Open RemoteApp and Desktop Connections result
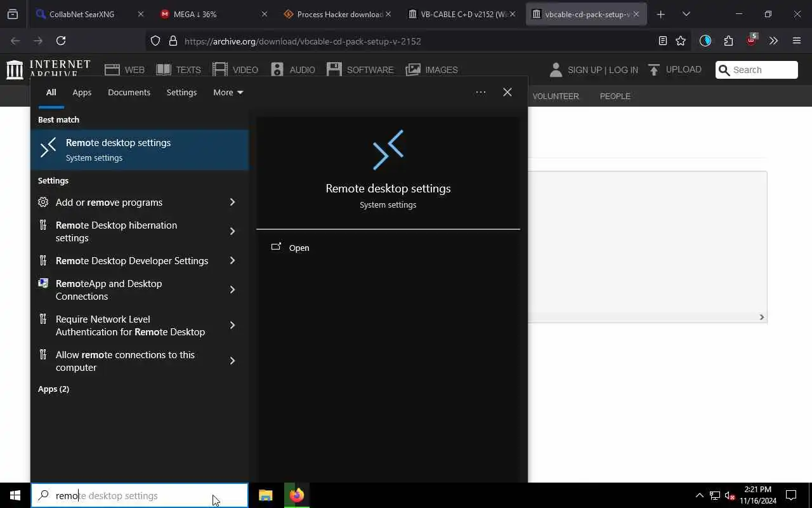 coord(124,290)
